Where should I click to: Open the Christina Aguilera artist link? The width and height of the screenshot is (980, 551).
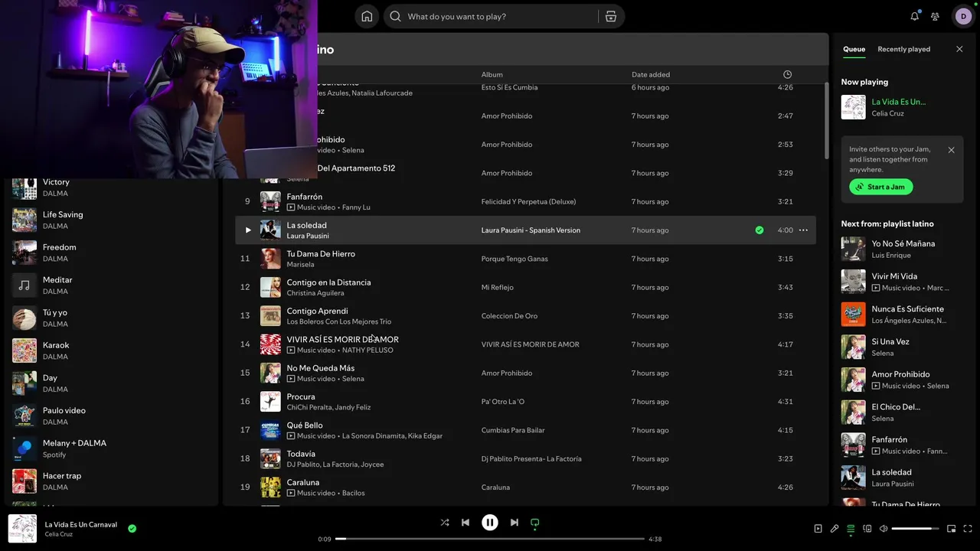(x=315, y=293)
